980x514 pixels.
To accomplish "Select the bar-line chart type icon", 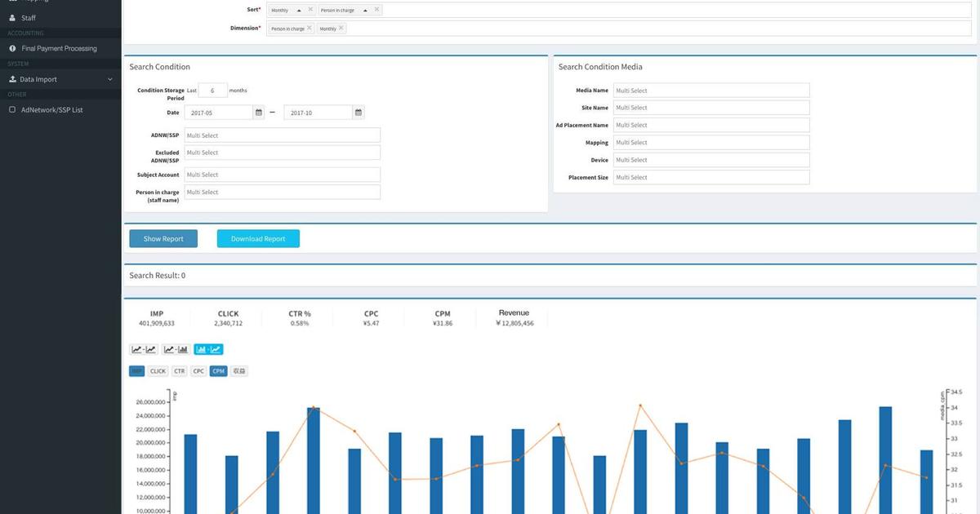I will pyautogui.click(x=208, y=349).
